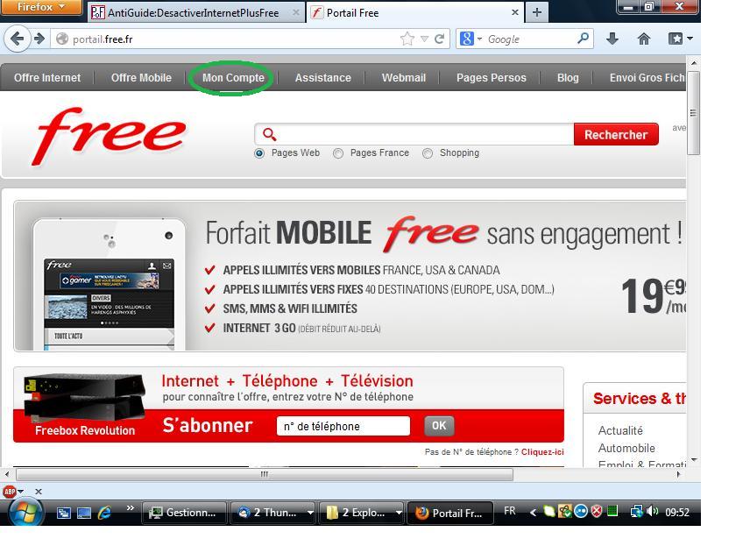This screenshot has width=750, height=560.
Task: Open the volume speaker tray icon
Action: pyautogui.click(x=652, y=511)
